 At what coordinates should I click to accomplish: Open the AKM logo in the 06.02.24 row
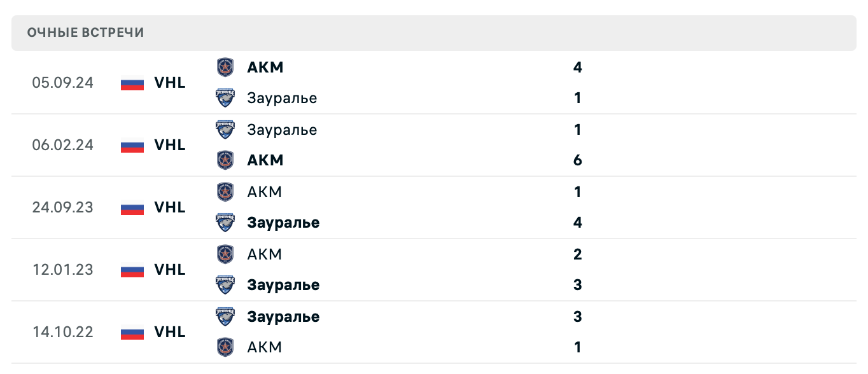coord(225,160)
